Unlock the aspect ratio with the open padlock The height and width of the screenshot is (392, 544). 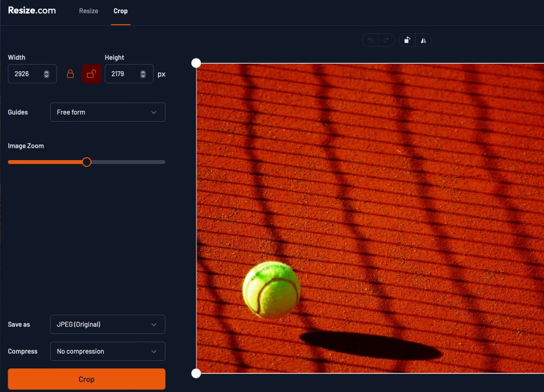point(92,74)
